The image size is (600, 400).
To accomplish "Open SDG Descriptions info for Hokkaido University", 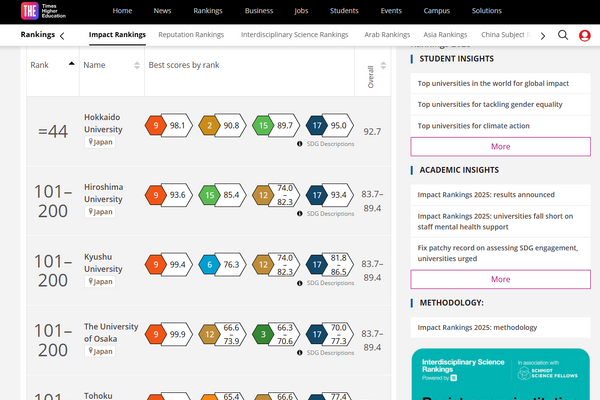I will point(326,144).
